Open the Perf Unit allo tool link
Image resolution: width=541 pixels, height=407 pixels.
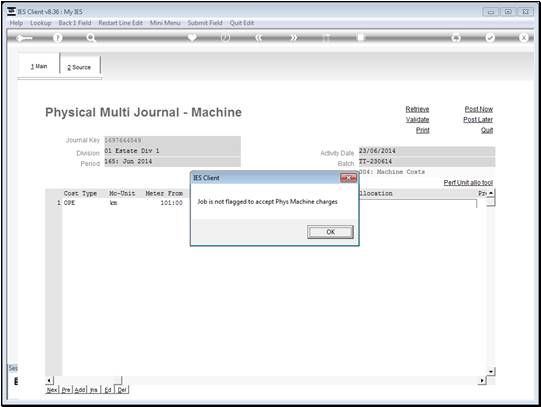[x=468, y=182]
